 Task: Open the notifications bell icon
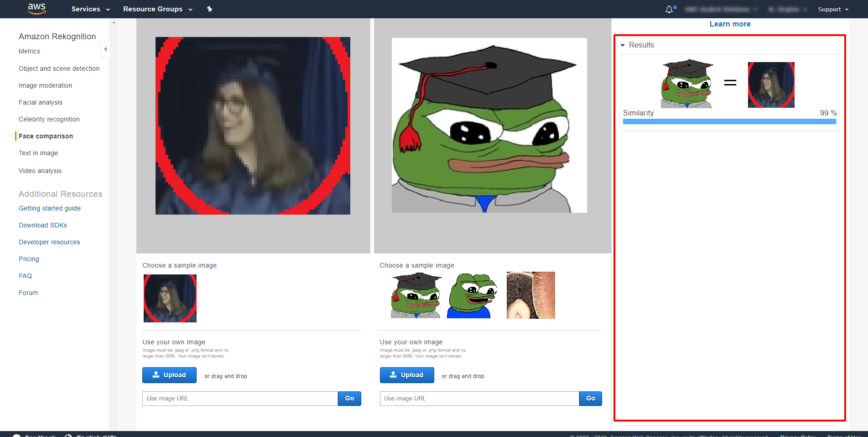pyautogui.click(x=669, y=9)
